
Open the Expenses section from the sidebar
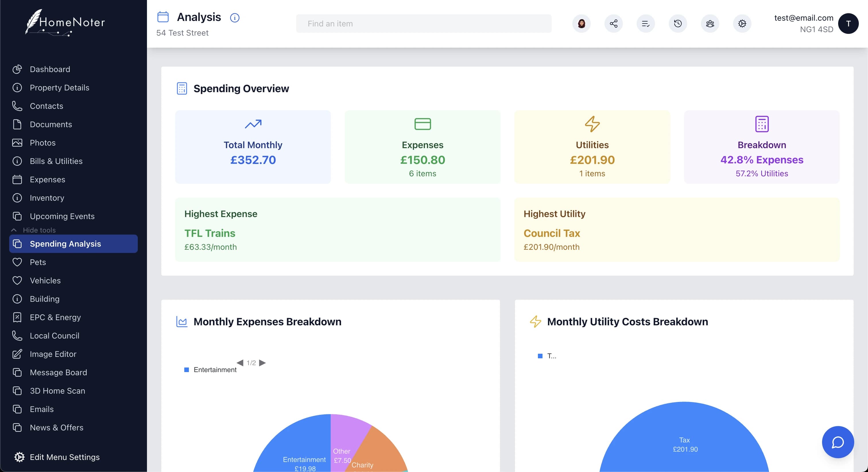pyautogui.click(x=47, y=179)
